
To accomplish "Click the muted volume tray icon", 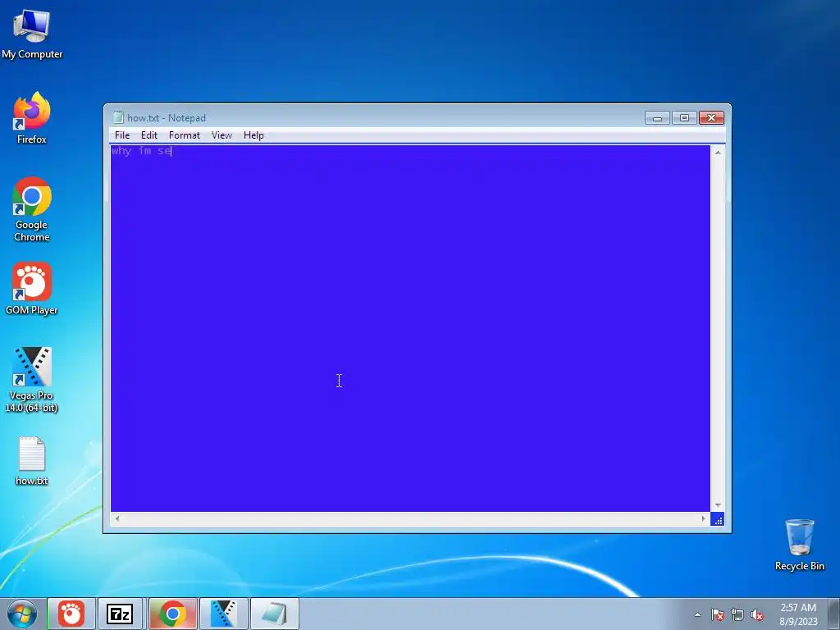I will [757, 614].
